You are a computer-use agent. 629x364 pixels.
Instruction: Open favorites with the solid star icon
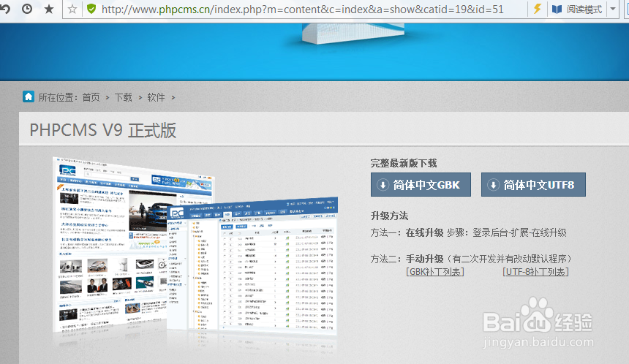49,9
